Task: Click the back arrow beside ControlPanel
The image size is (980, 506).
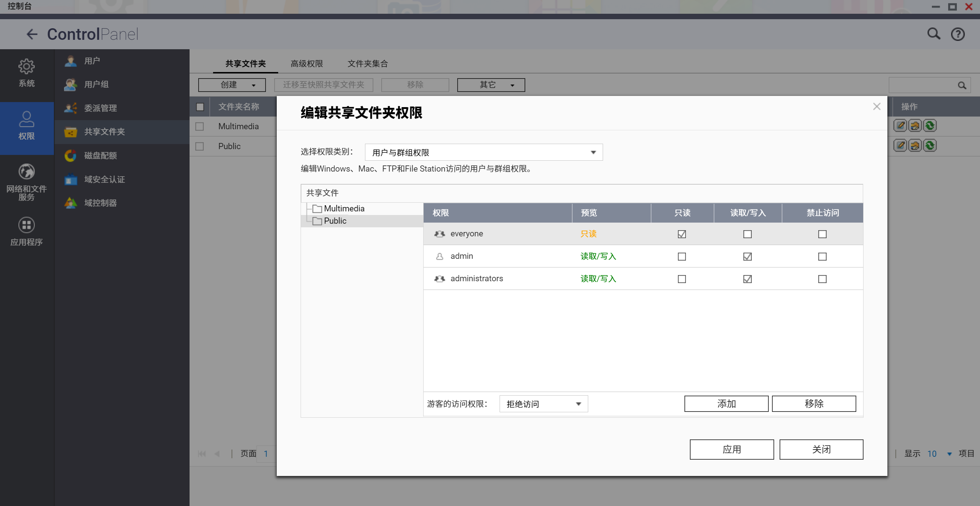Action: click(x=31, y=34)
